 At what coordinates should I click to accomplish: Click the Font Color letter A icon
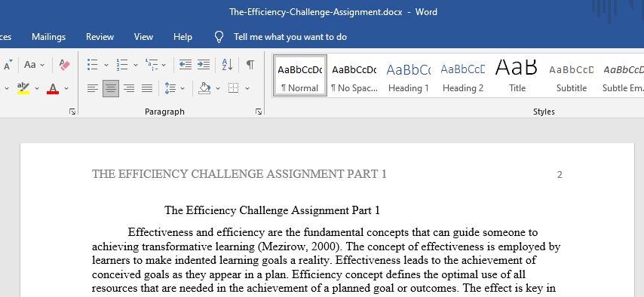coord(53,88)
